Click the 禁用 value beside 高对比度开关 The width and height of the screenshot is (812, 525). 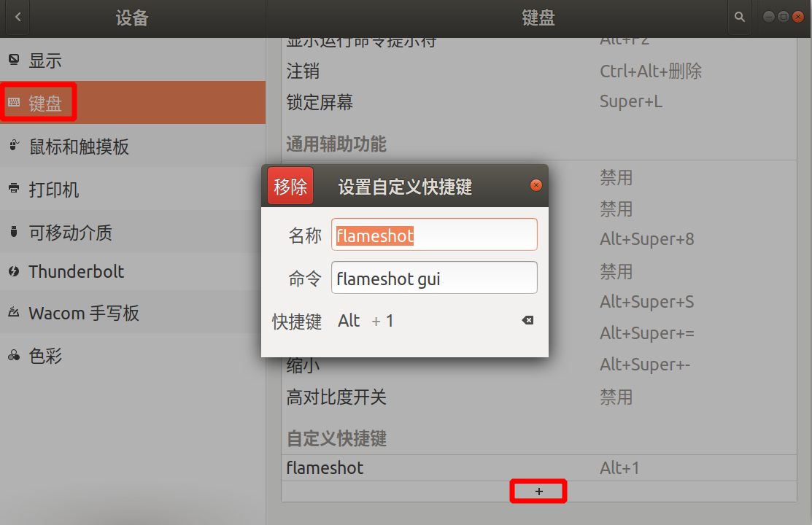(616, 397)
